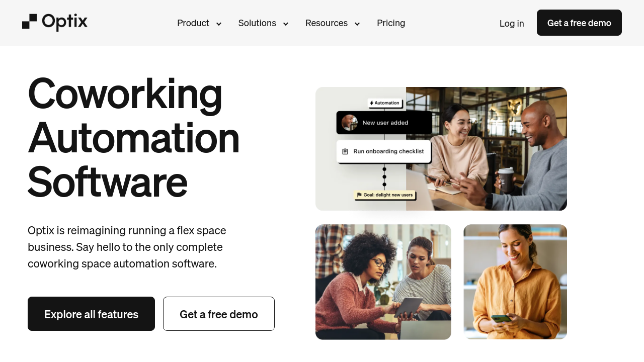The image size is (644, 362).
Task: Click the checklist icon beside Run onboarding checklist
Action: (345, 151)
